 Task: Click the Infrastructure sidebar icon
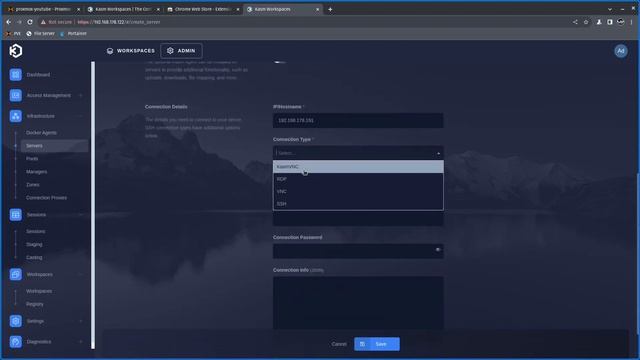point(16,116)
